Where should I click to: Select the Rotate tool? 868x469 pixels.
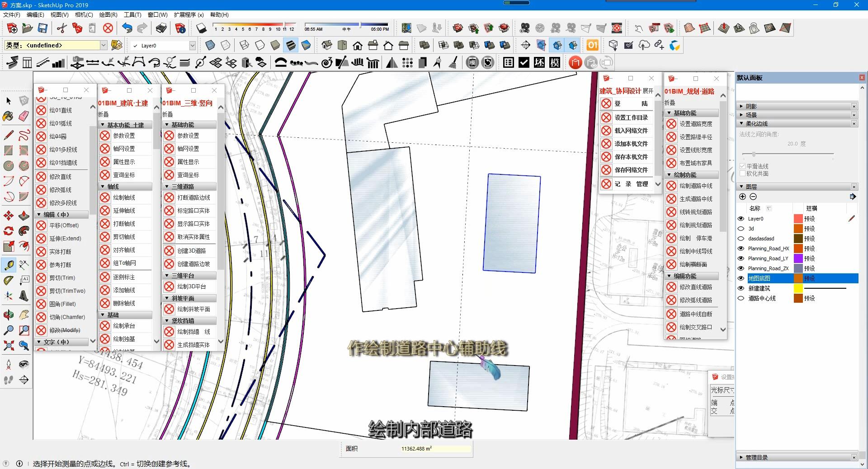(9, 231)
